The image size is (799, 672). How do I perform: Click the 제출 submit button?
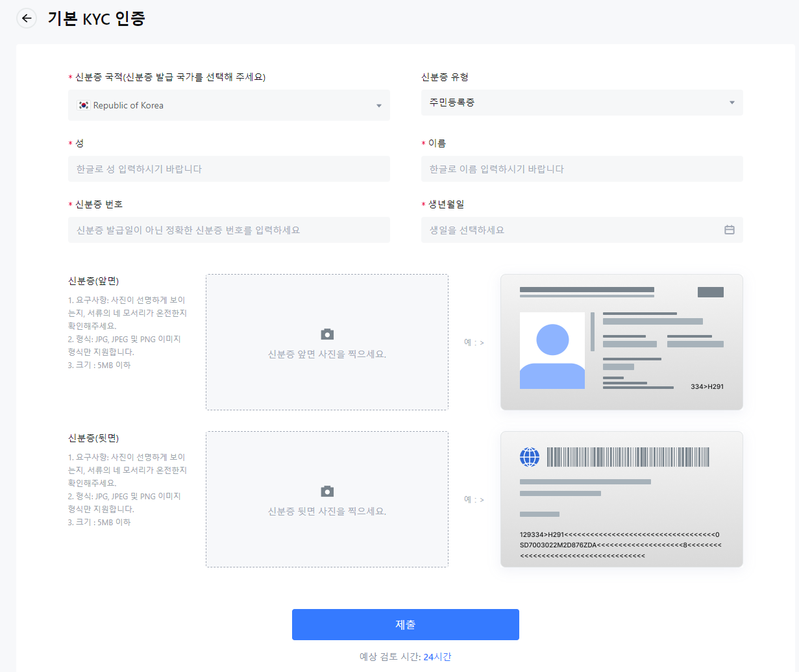point(405,624)
